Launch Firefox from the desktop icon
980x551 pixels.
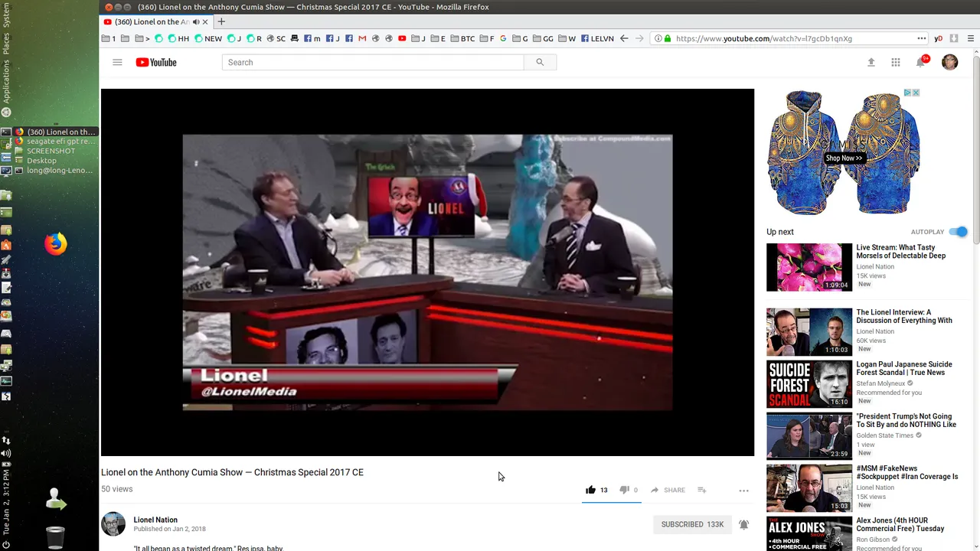coord(55,244)
